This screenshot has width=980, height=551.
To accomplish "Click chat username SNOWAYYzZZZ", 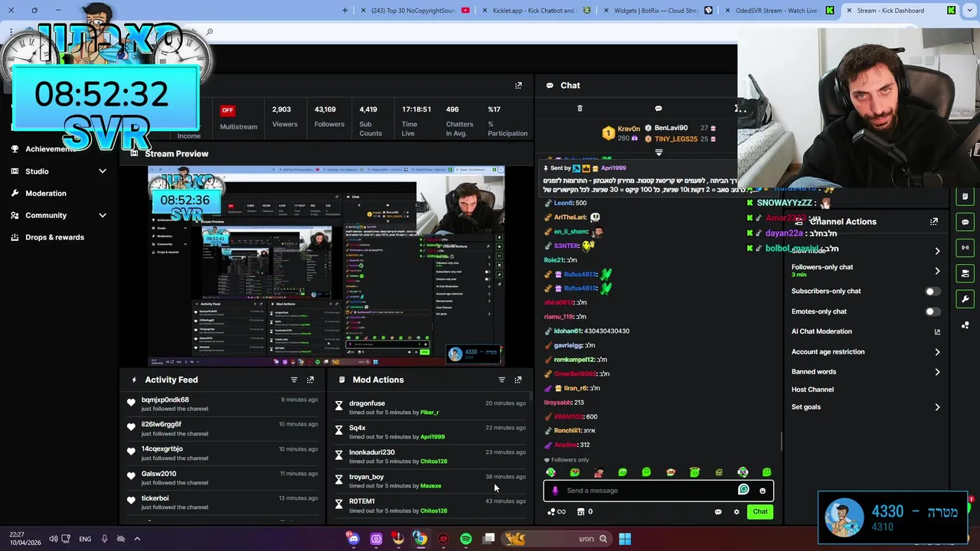I will [783, 203].
